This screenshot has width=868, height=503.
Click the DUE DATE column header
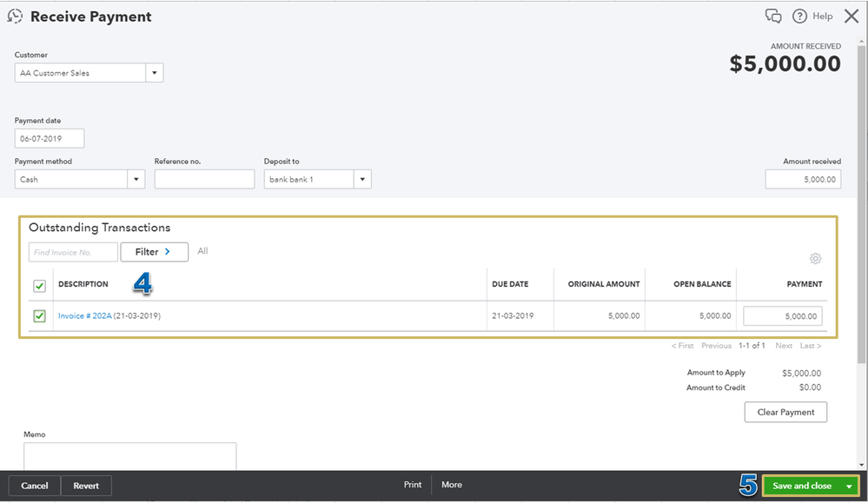pyautogui.click(x=510, y=284)
